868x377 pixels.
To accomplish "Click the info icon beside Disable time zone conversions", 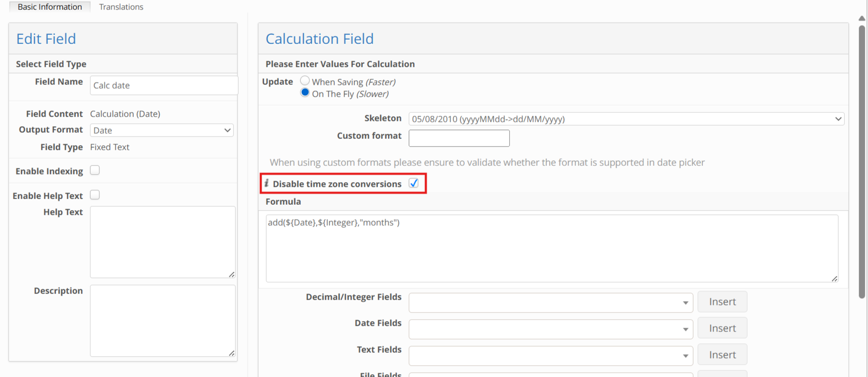I will point(267,183).
